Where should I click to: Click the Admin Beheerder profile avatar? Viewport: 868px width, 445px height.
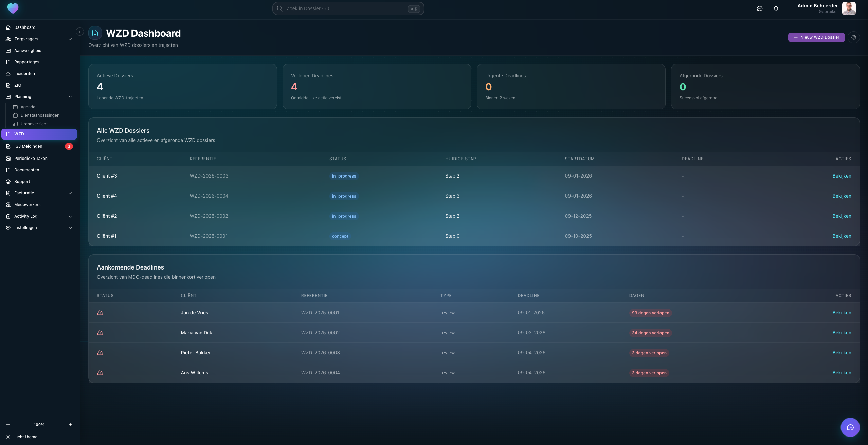click(x=848, y=8)
